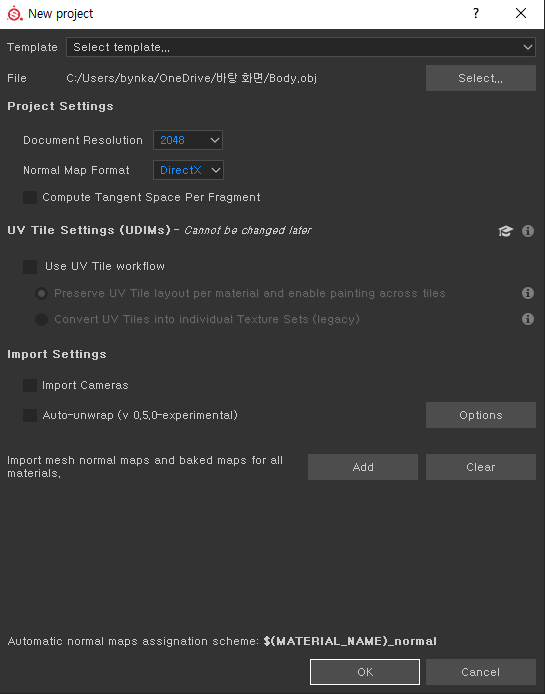The height and width of the screenshot is (694, 545).
Task: Click the question mark help button
Action: (x=476, y=13)
